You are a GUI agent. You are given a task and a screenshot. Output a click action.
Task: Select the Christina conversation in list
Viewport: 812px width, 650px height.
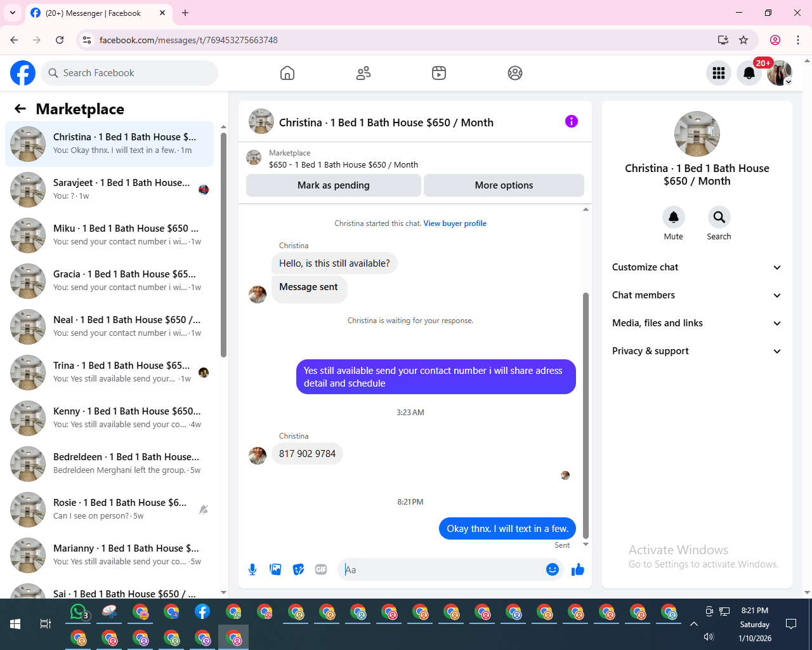110,143
